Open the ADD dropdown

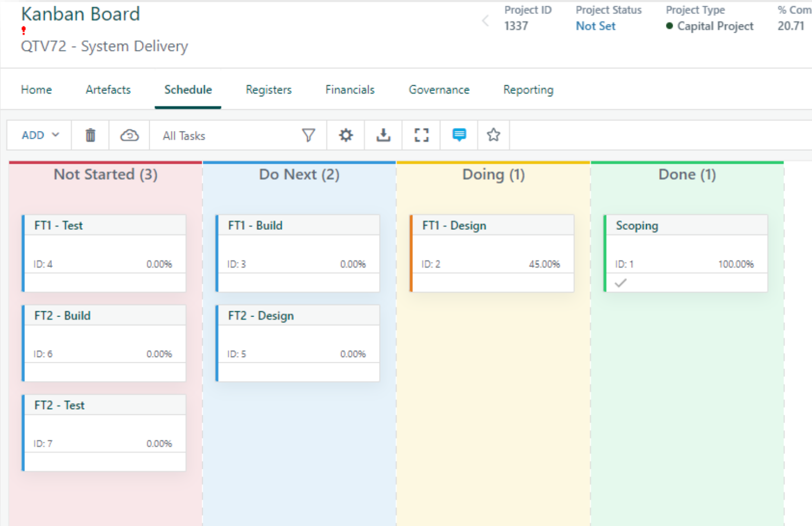tap(40, 135)
